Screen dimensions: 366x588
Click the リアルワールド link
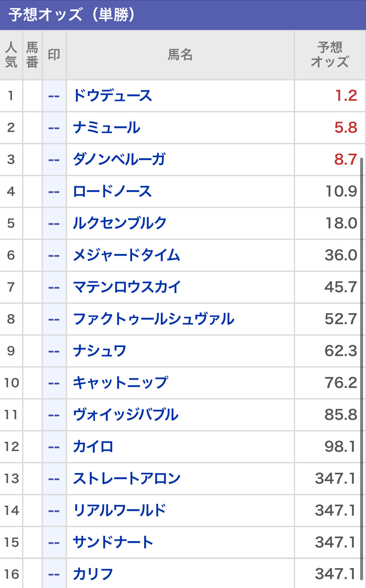point(119,511)
